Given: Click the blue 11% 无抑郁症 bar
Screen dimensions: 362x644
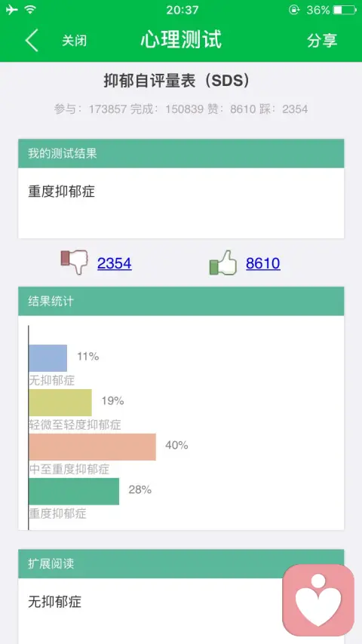Looking at the screenshot, I should pos(48,358).
